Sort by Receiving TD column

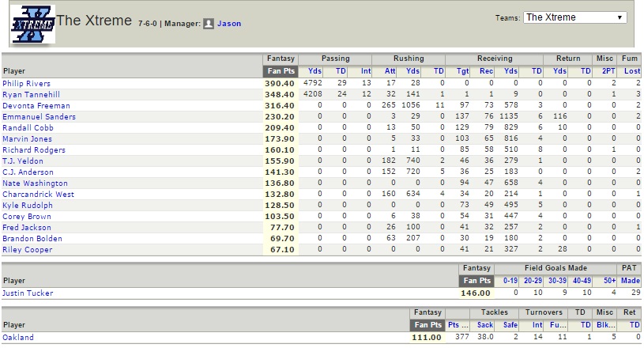coord(537,71)
